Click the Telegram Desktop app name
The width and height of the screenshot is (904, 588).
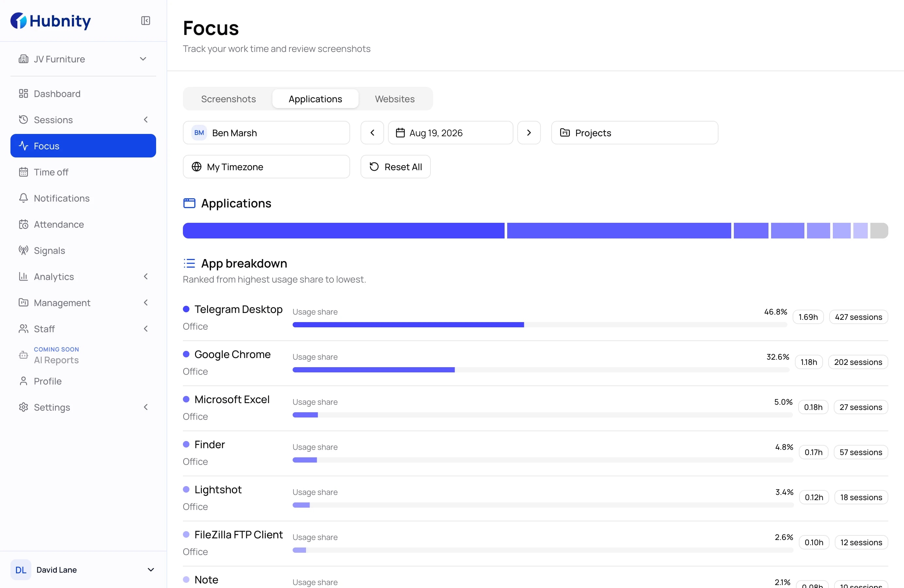[238, 309]
